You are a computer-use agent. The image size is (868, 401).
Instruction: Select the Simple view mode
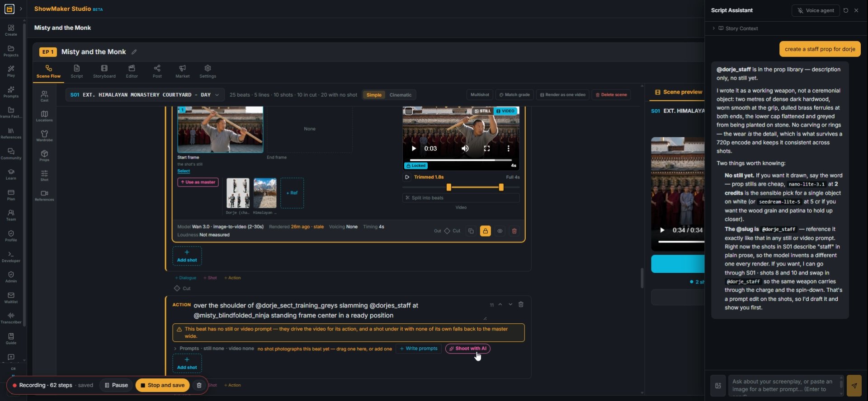374,95
